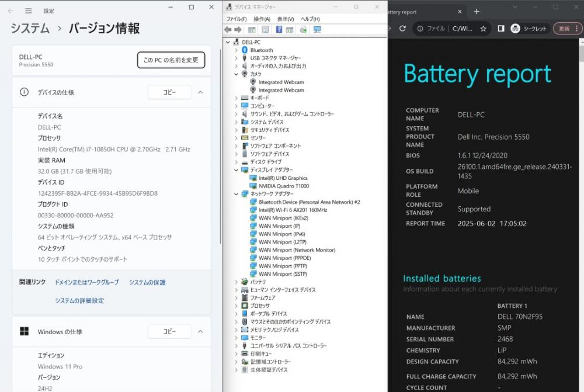Click the Incognito (シークレット) indicator in Chrome
584x392 pixels.
point(530,28)
